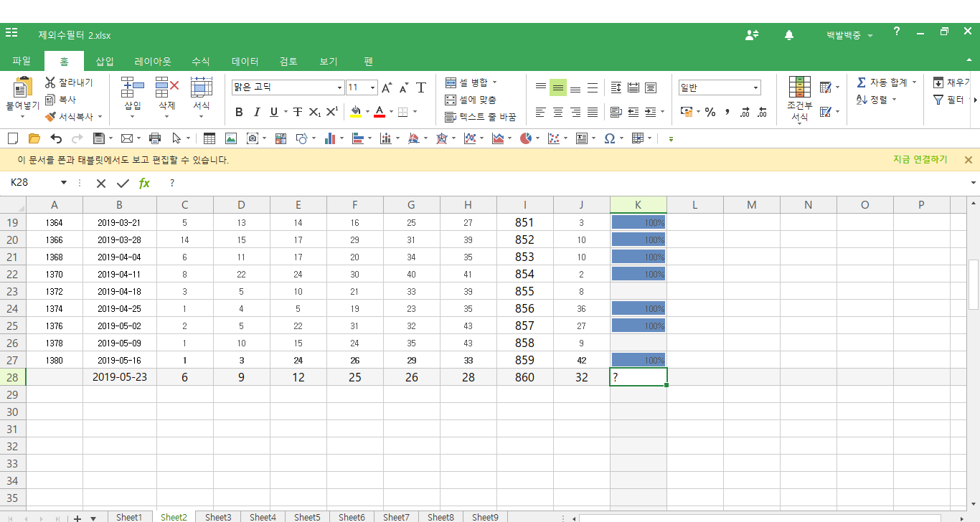The width and height of the screenshot is (980, 522).
Task: Insert a pie chart using its icon
Action: point(526,138)
